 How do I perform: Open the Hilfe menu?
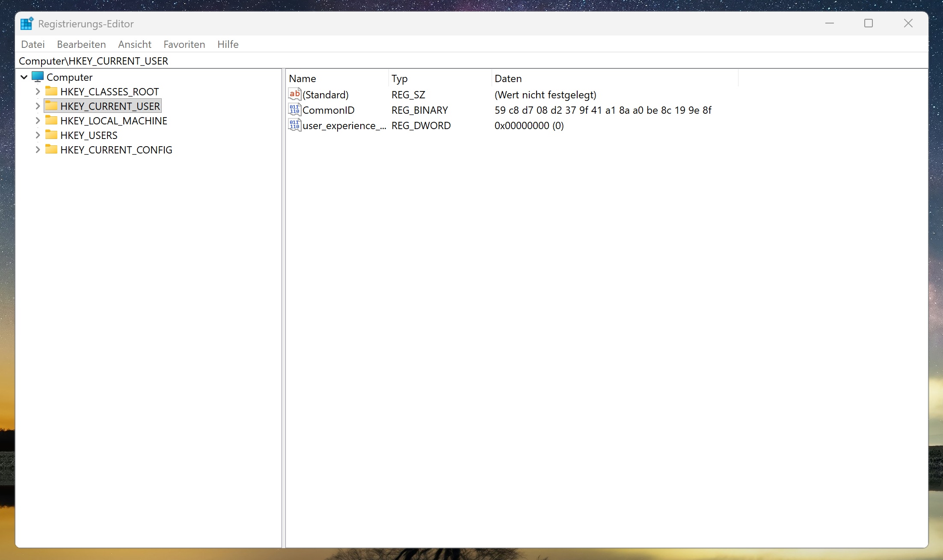228,44
